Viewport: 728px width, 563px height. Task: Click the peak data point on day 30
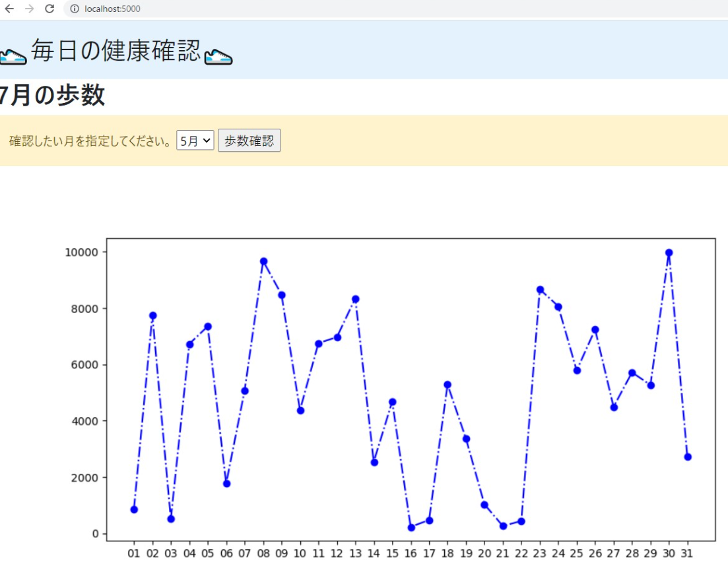669,253
